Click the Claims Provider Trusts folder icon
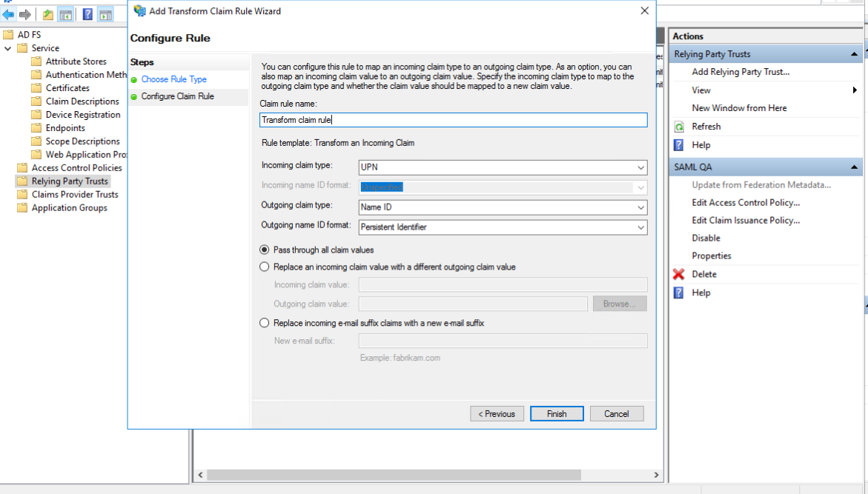The height and width of the screenshot is (494, 868). 22,194
